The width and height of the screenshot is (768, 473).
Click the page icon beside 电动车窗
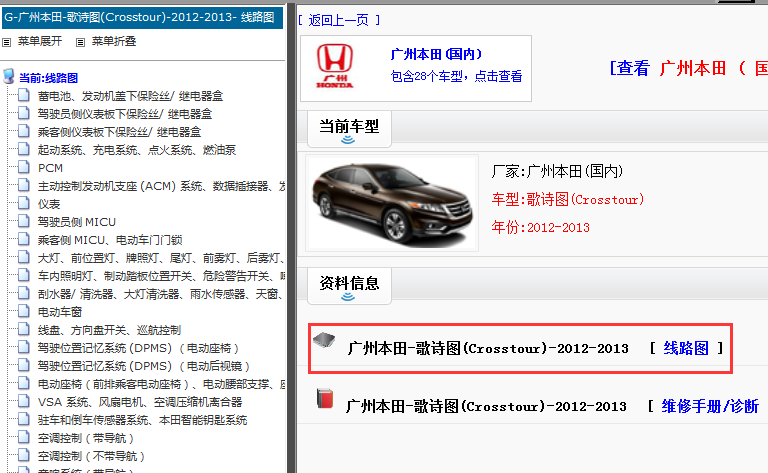click(24, 311)
